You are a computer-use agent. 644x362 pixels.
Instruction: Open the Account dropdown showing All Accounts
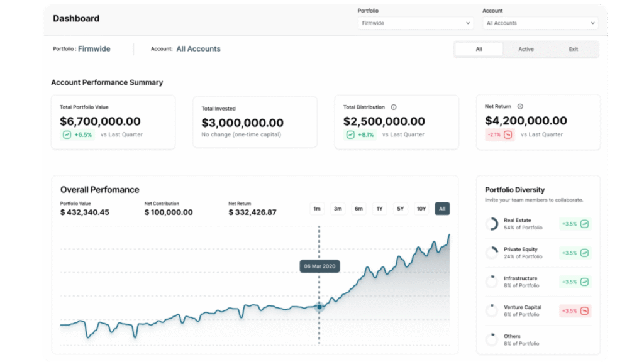(540, 22)
